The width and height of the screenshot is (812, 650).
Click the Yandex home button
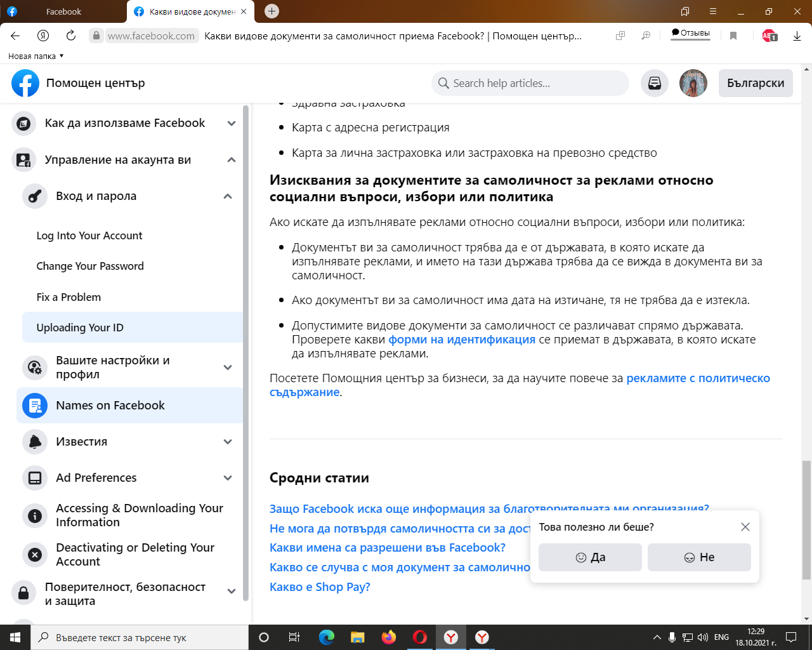coord(43,36)
